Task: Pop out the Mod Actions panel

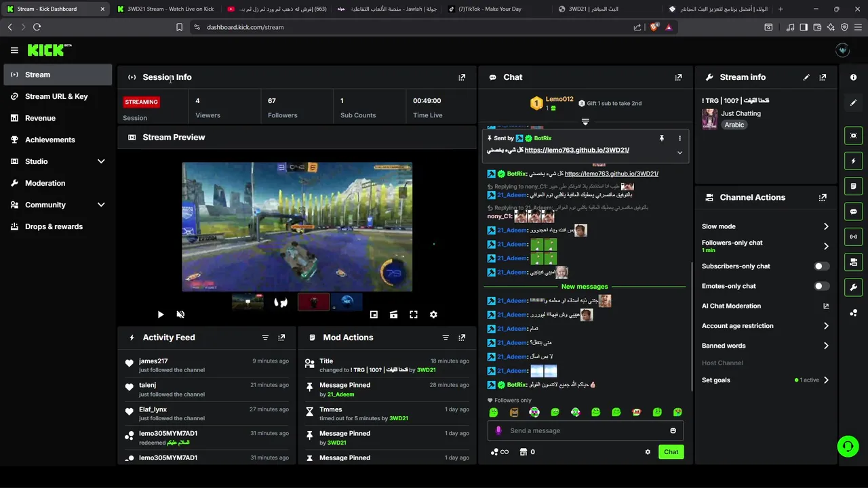Action: point(462,338)
